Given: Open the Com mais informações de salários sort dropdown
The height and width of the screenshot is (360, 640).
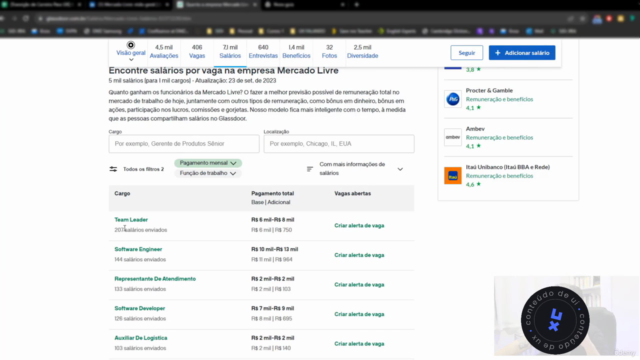Looking at the screenshot, I should (356, 169).
